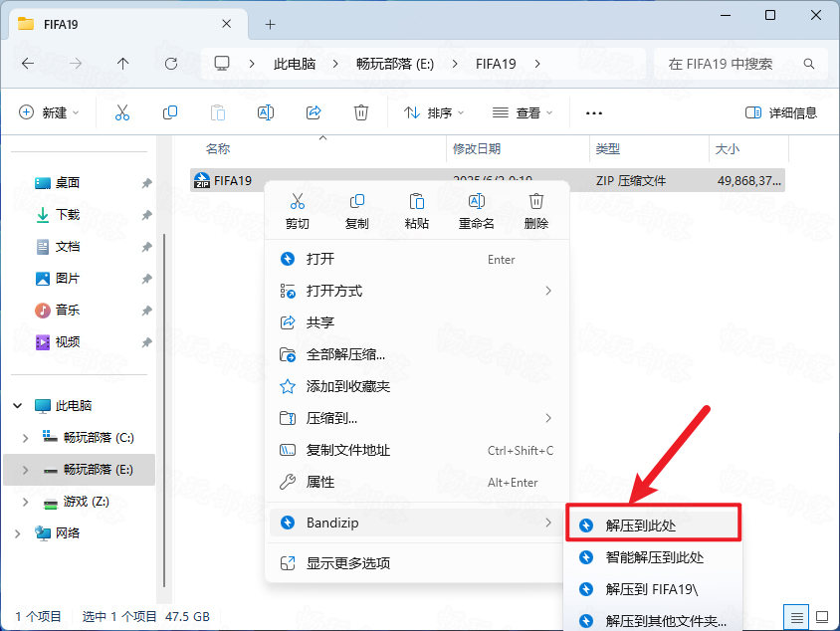Click the search magnifier icon
This screenshot has width=840, height=631.
(809, 64)
